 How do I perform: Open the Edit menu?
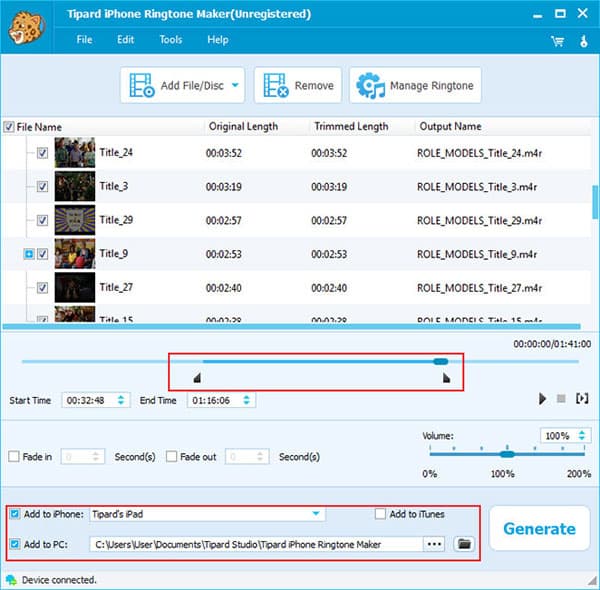point(125,40)
